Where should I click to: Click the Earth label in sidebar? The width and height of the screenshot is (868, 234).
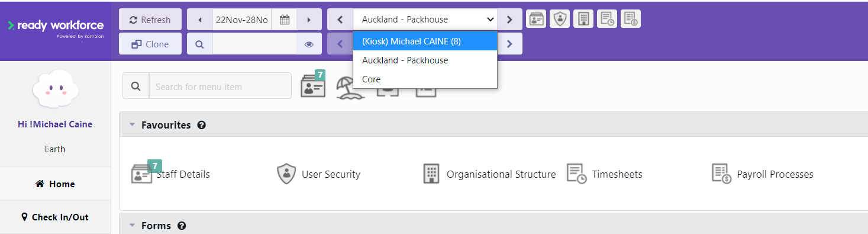point(55,149)
